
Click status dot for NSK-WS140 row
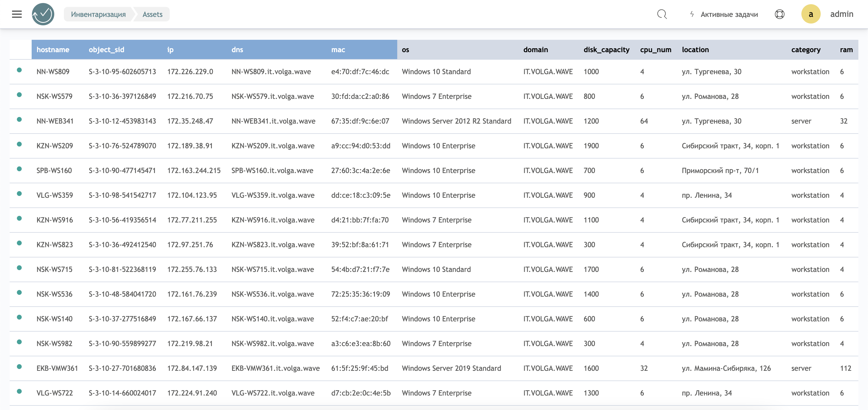tap(20, 317)
